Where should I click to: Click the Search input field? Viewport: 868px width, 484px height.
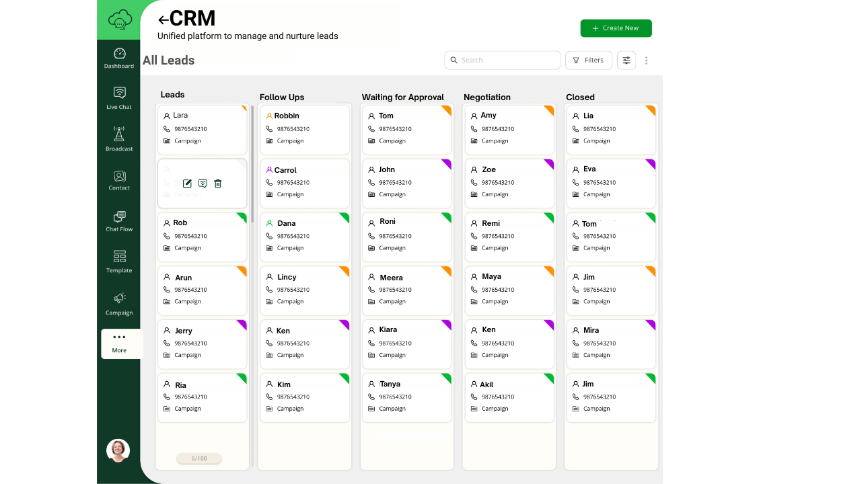coord(503,61)
